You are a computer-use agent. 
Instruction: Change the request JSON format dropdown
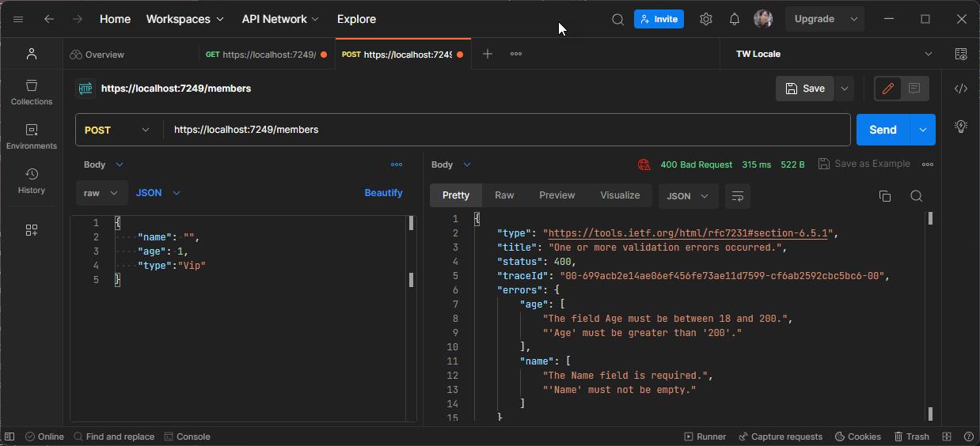pos(158,193)
